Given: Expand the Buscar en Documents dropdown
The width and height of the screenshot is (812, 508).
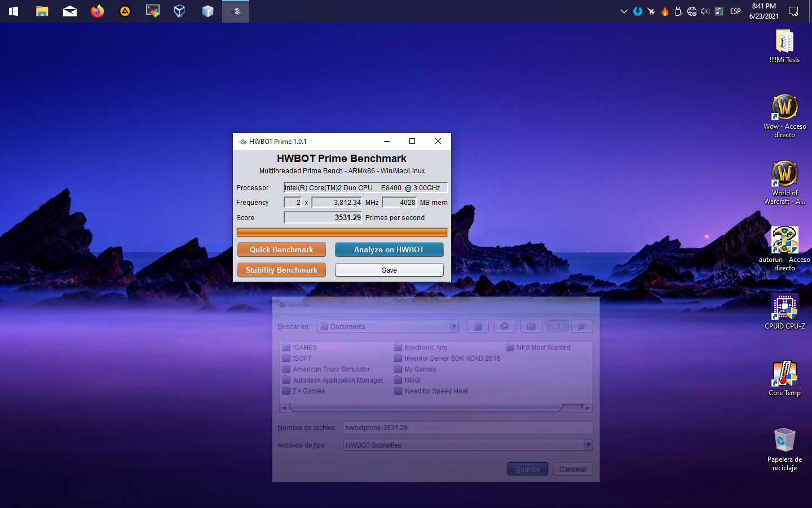Looking at the screenshot, I should (x=453, y=326).
